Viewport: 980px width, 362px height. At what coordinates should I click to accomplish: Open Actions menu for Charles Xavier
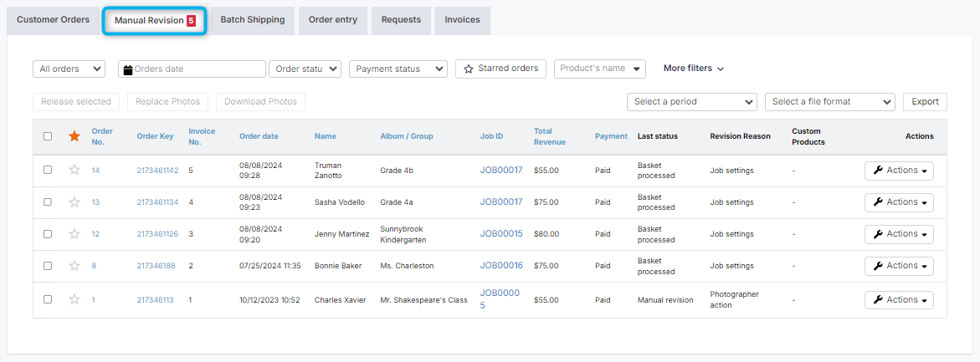[x=899, y=299]
